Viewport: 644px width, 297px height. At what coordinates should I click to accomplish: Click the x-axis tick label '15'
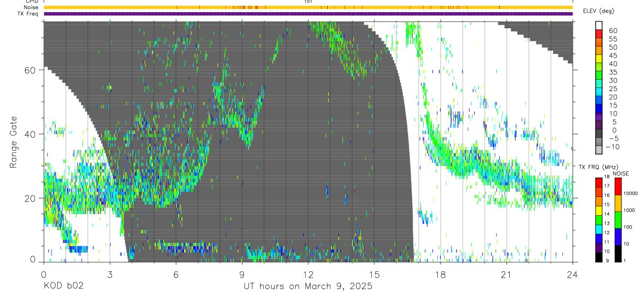pos(374,274)
